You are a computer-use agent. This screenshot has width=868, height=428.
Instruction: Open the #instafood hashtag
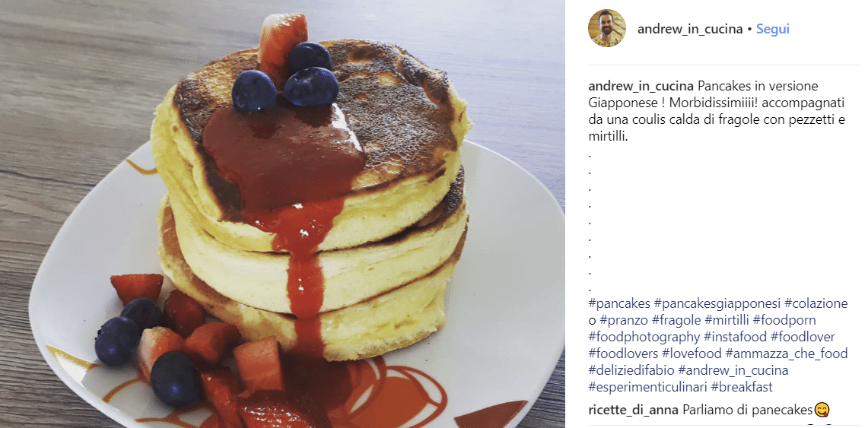[735, 337]
